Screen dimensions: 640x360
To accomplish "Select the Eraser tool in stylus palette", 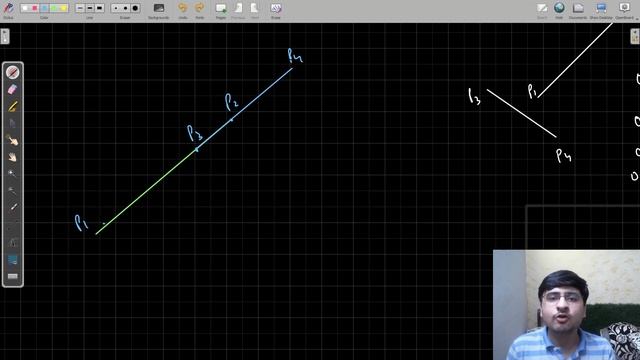I will pyautogui.click(x=13, y=89).
